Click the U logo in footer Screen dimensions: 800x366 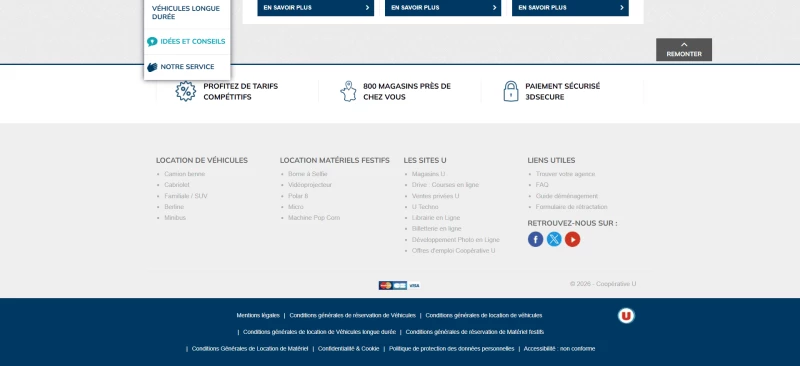(x=626, y=316)
